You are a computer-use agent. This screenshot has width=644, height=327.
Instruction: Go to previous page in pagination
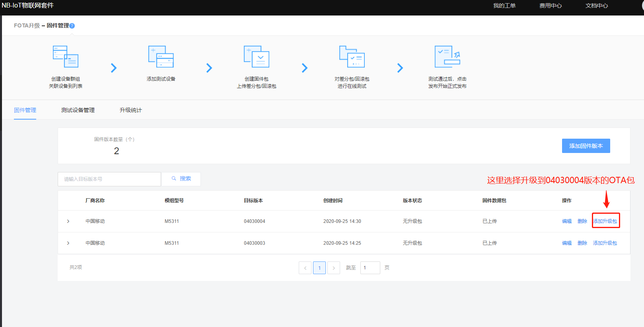tap(305, 268)
